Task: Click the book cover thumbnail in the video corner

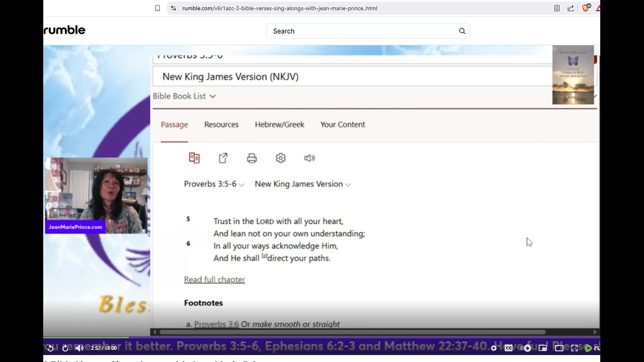Action: click(x=573, y=75)
